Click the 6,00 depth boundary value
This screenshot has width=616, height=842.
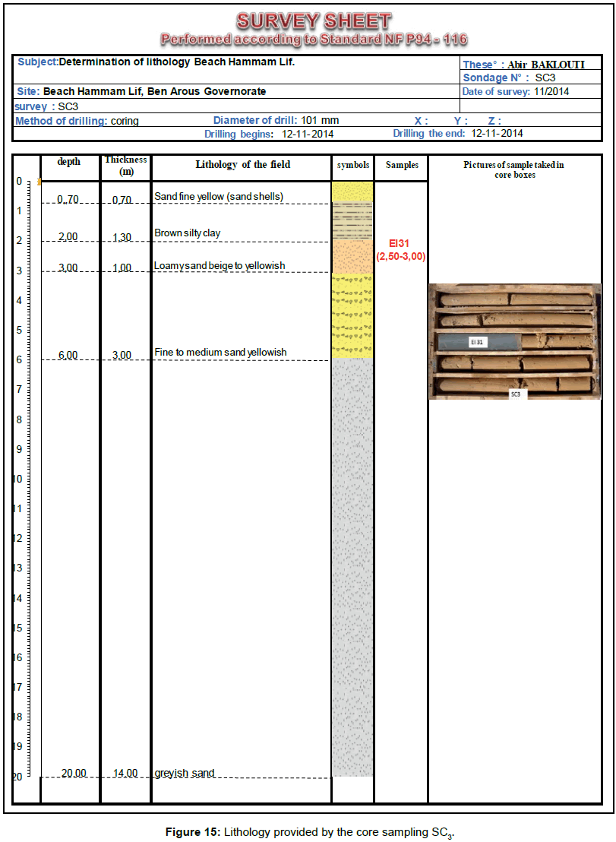[x=68, y=355]
